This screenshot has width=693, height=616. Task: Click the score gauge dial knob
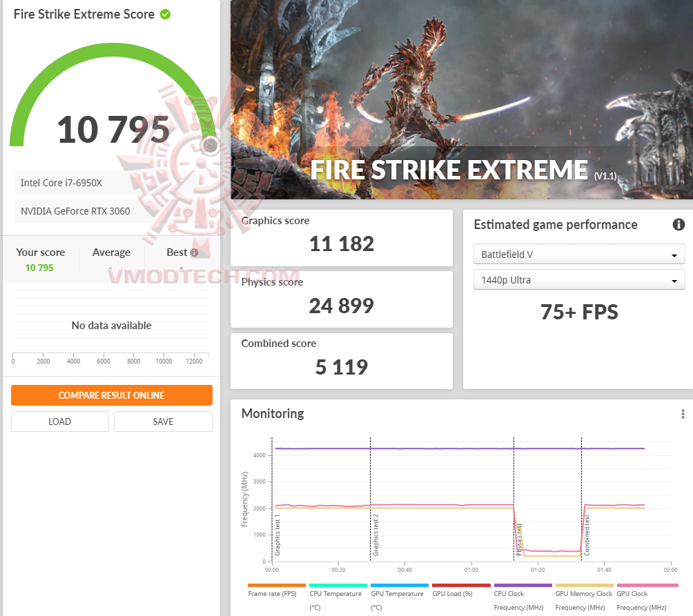pos(210,146)
